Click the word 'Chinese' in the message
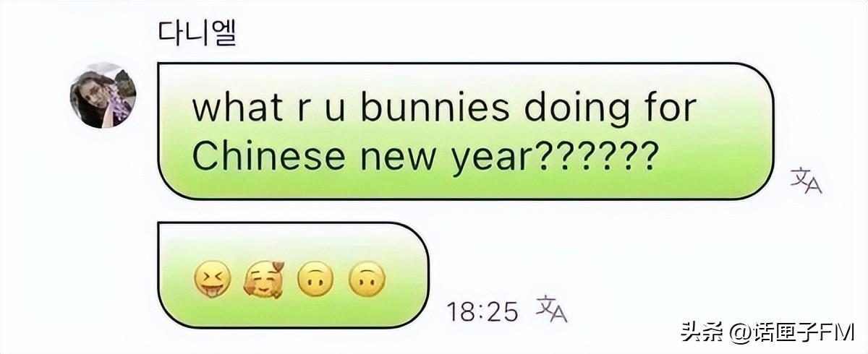The image size is (868, 354). (267, 155)
